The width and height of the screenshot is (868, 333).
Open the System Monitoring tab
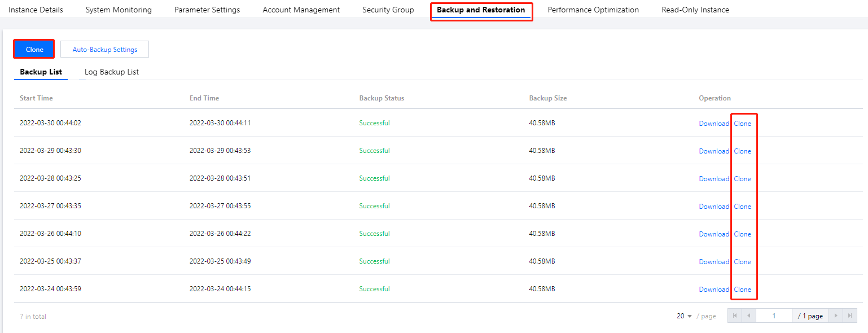tap(119, 10)
